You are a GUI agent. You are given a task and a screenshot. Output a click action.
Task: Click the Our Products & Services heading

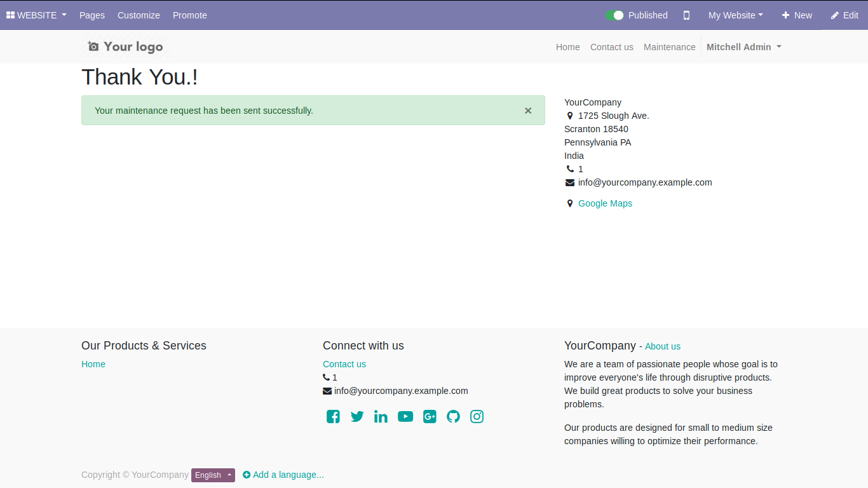click(x=144, y=346)
